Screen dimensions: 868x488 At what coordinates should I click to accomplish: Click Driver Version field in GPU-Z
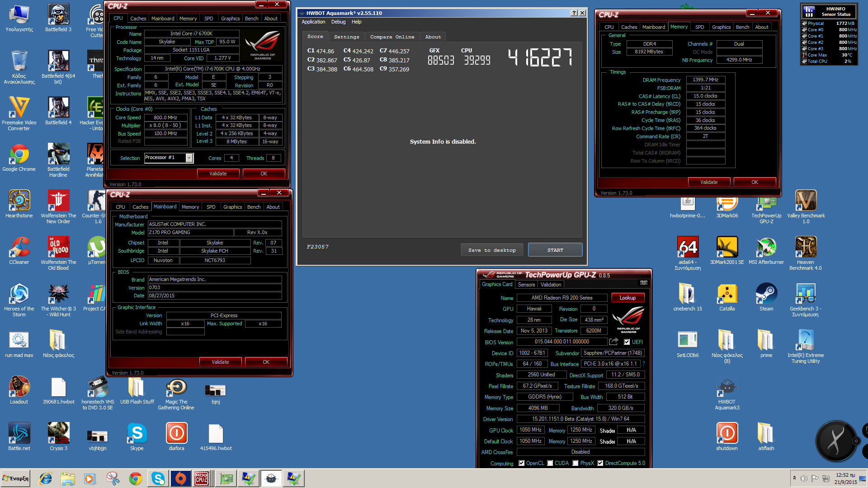pyautogui.click(x=580, y=419)
